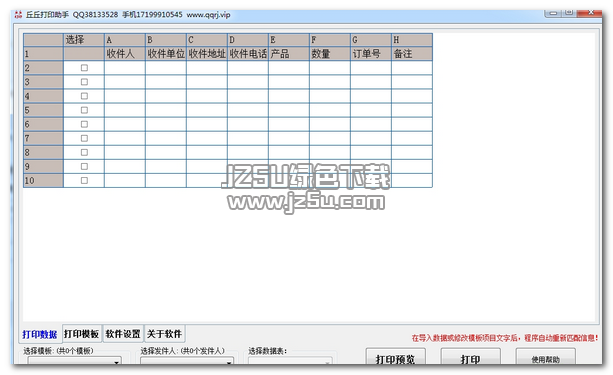Tick the checkbox in row 8
613x375 pixels.
coord(84,152)
